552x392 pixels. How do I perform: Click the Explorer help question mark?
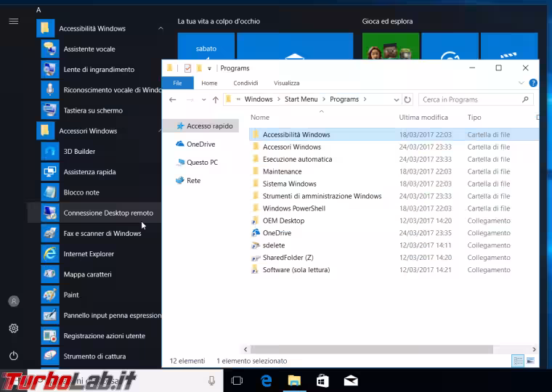[533, 83]
